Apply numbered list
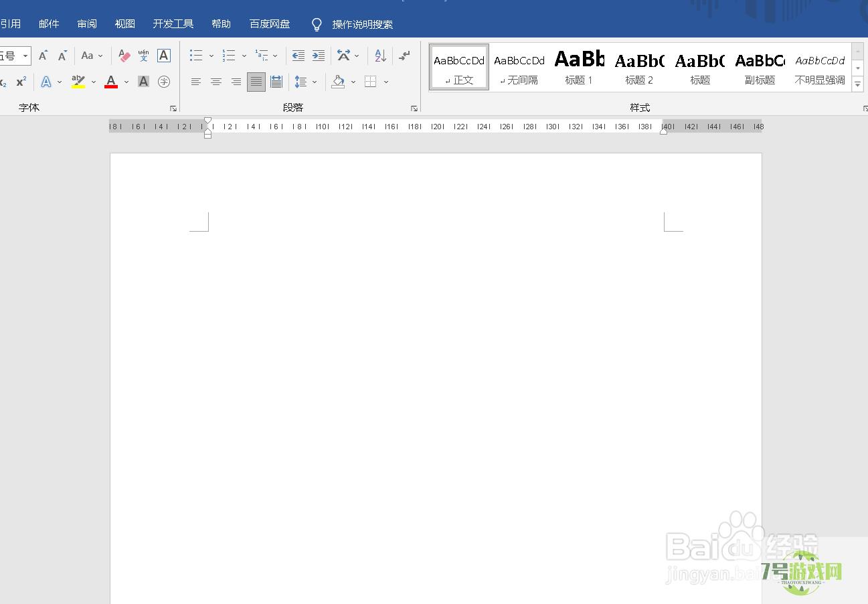 [x=229, y=56]
